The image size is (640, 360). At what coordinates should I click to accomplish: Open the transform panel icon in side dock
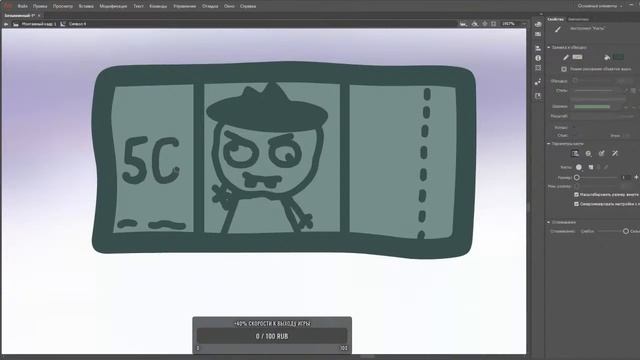pos(538,68)
